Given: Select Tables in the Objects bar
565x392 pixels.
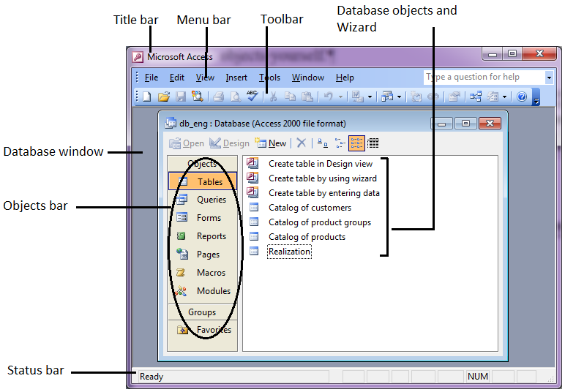Looking at the screenshot, I should pyautogui.click(x=202, y=181).
